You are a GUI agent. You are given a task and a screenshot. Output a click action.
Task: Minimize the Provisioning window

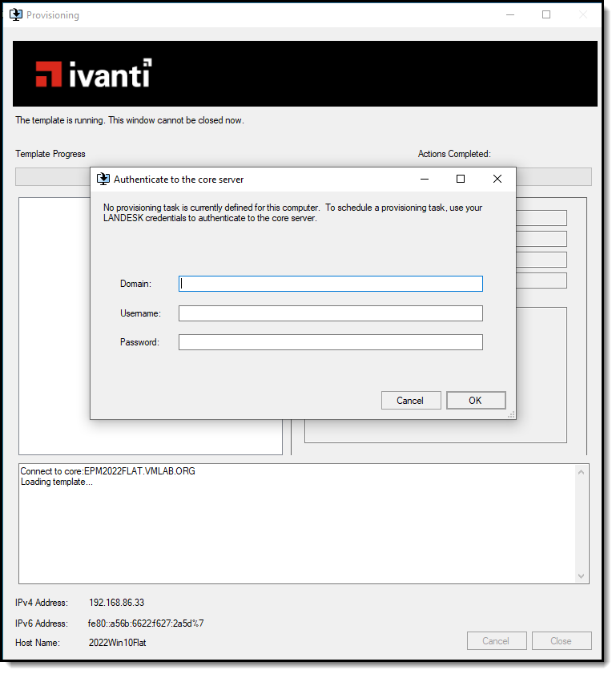coord(509,14)
